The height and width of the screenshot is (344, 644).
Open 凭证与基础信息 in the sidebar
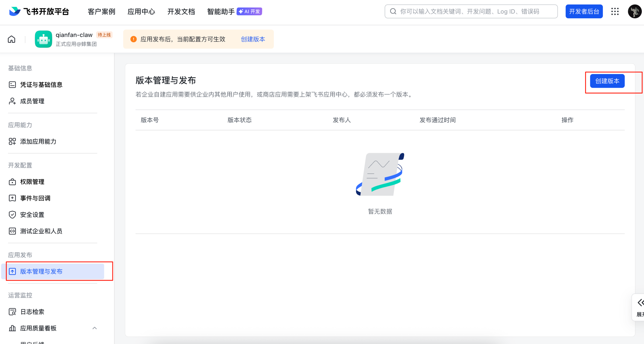click(41, 85)
